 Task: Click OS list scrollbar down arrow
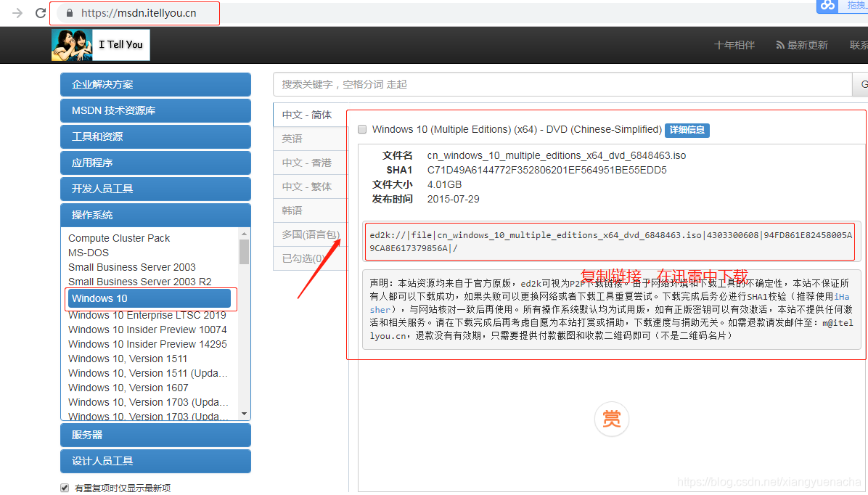click(244, 414)
